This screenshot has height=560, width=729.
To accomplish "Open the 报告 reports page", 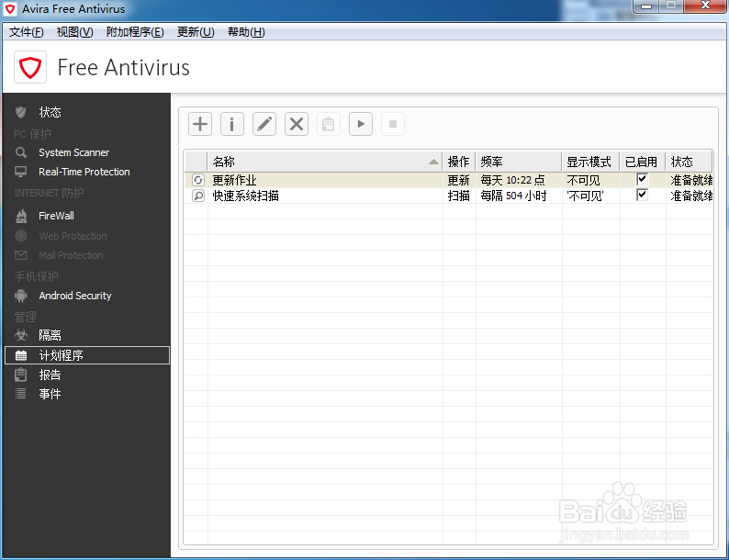I will point(50,375).
